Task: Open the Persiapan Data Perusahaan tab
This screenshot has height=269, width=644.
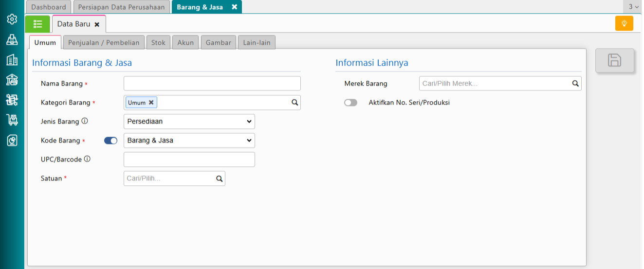Action: point(122,7)
